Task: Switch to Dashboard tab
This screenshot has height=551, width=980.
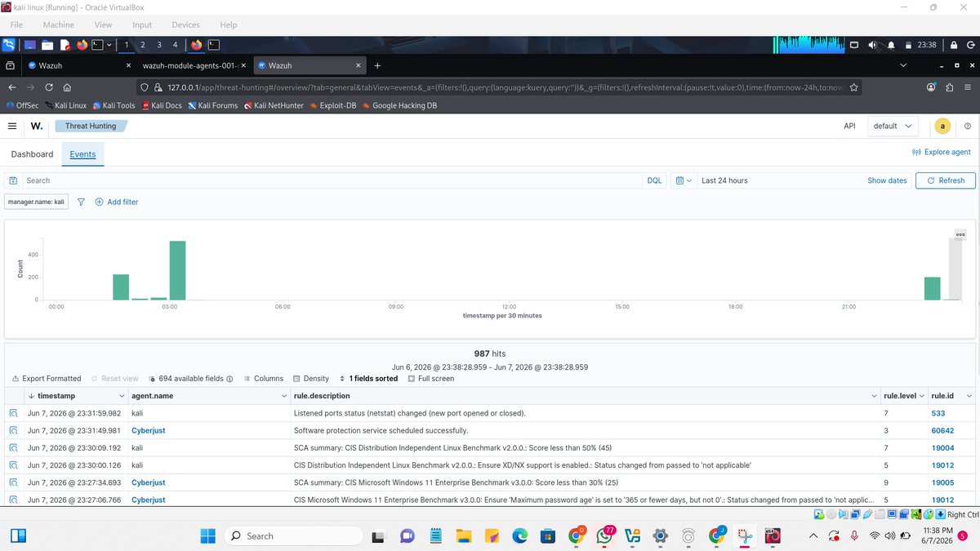Action: [32, 154]
